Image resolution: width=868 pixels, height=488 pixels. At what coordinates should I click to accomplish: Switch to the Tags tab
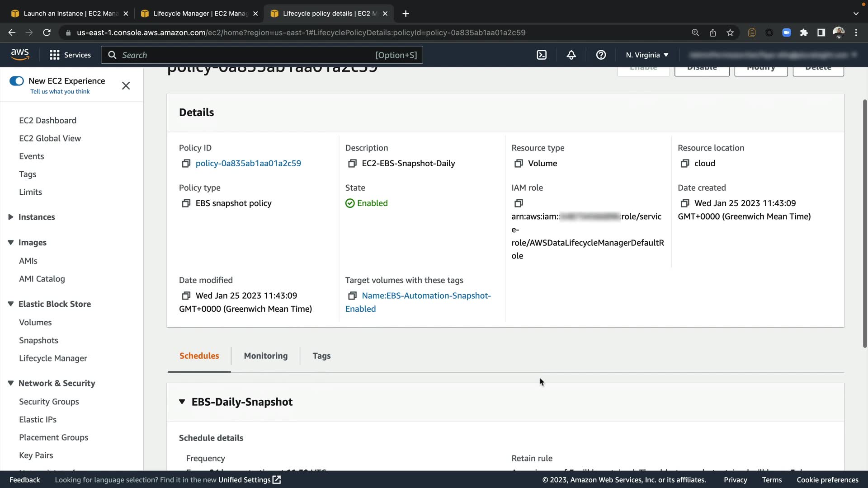[x=321, y=356]
